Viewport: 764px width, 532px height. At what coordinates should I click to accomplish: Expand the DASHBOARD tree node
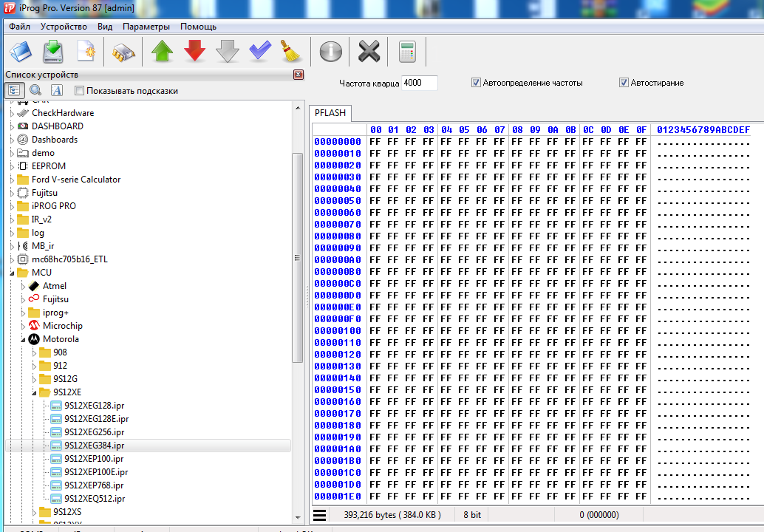coord(12,126)
